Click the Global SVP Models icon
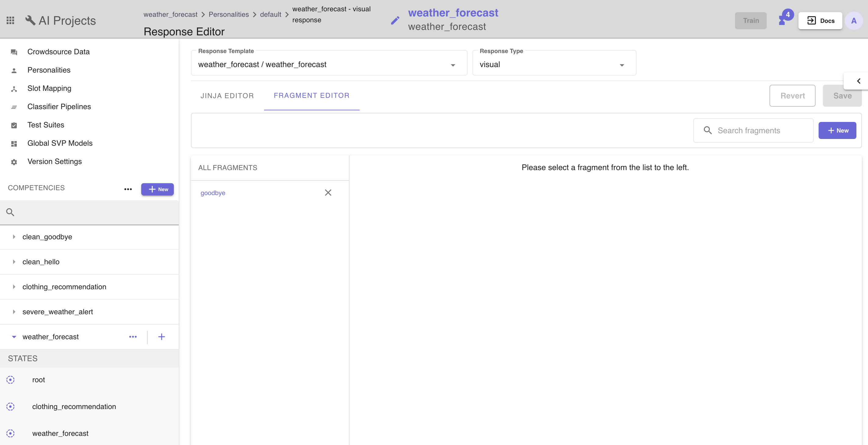Image resolution: width=868 pixels, height=445 pixels. click(14, 144)
